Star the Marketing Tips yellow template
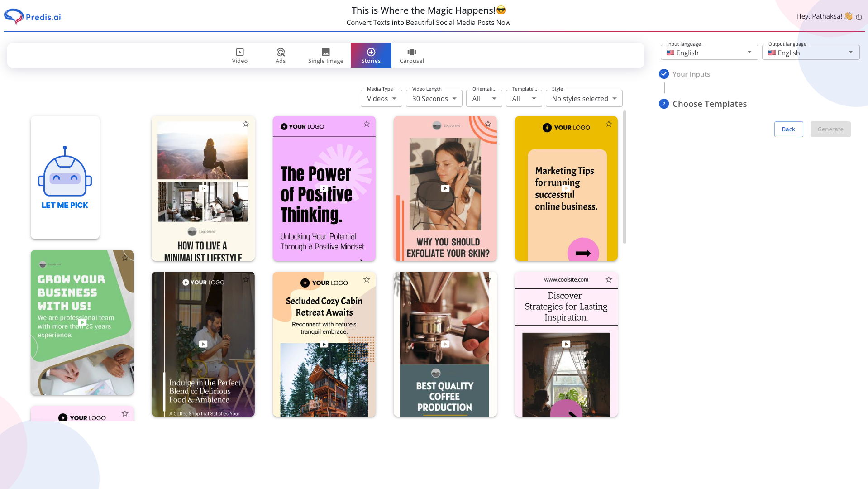The width and height of the screenshot is (868, 489). point(608,123)
